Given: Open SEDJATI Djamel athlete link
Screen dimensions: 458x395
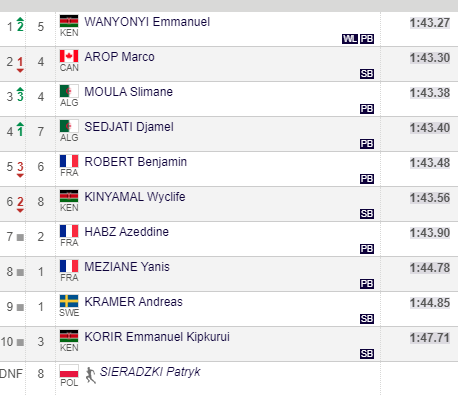Looking at the screenshot, I should pyautogui.click(x=129, y=127).
